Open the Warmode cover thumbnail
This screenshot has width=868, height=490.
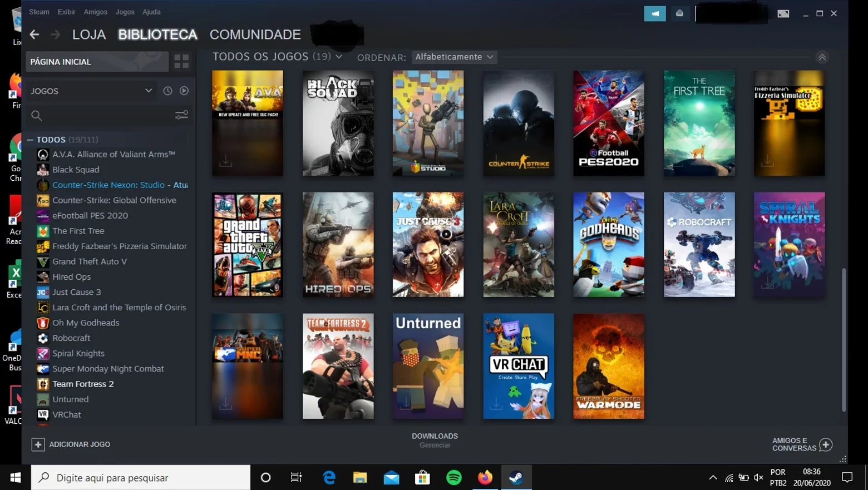coord(609,366)
